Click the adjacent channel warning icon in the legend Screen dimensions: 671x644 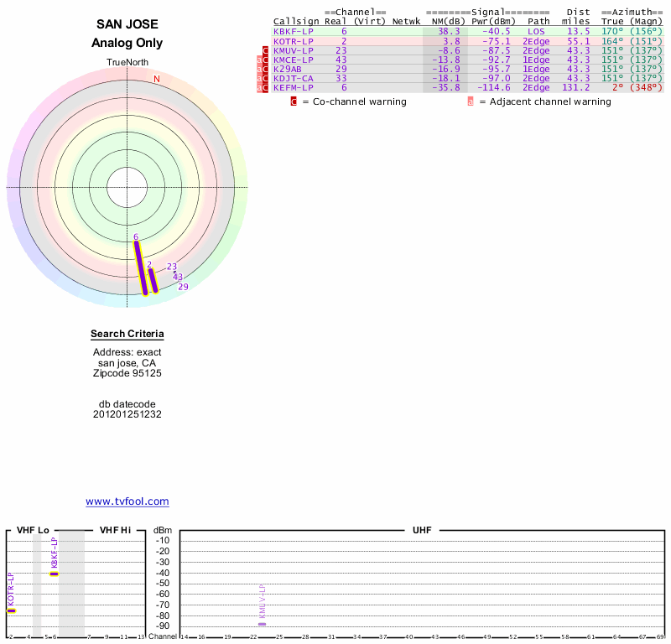click(471, 101)
